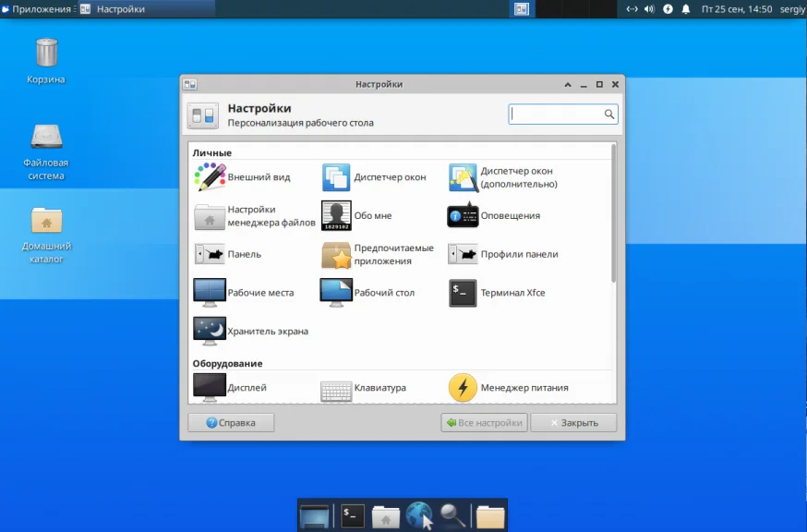Click the Справка help button
Image resolution: width=807 pixels, height=532 pixels.
[x=231, y=423]
